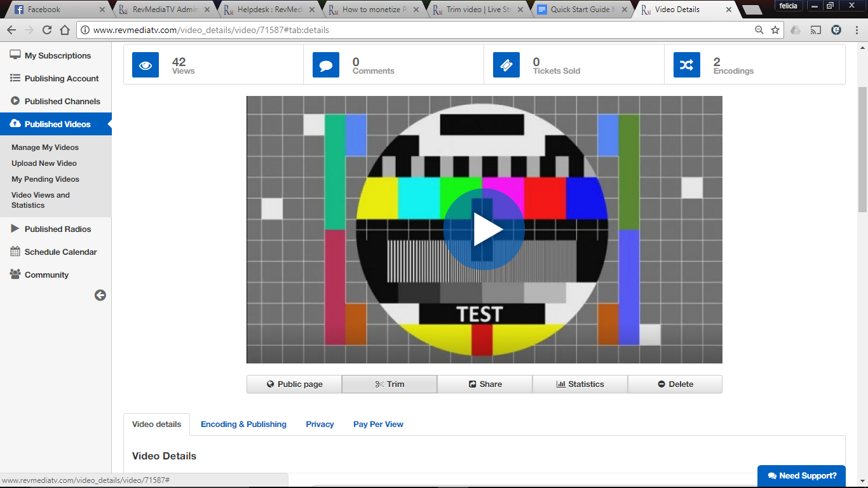
Task: Switch to the Trim video browser tab
Action: coord(477,10)
